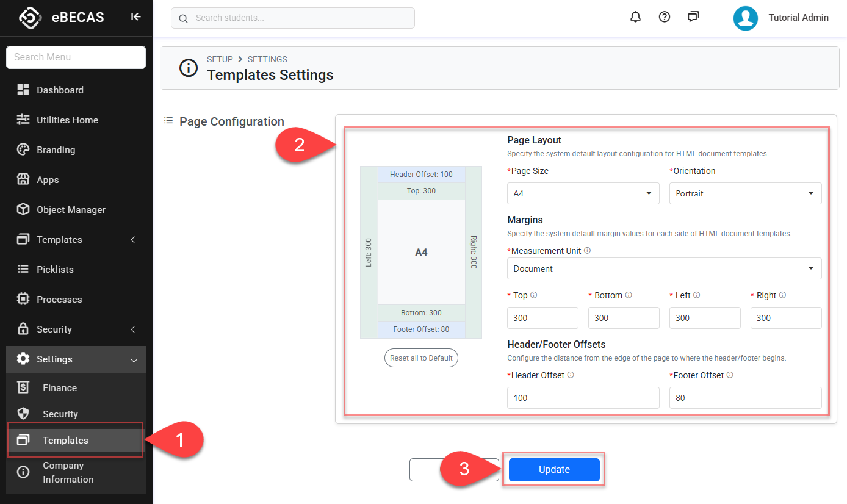Click the eBECAS logo icon
Viewport: 847px width, 504px height.
pyautogui.click(x=30, y=18)
